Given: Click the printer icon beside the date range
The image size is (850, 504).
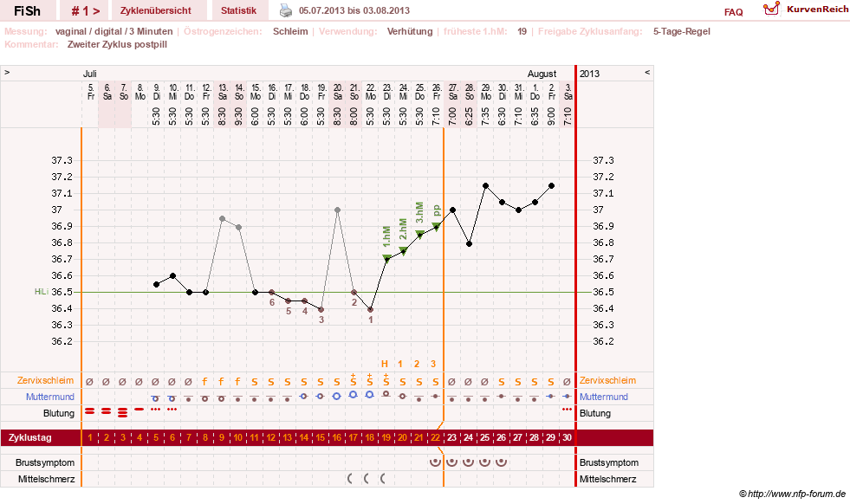Looking at the screenshot, I should (286, 10).
